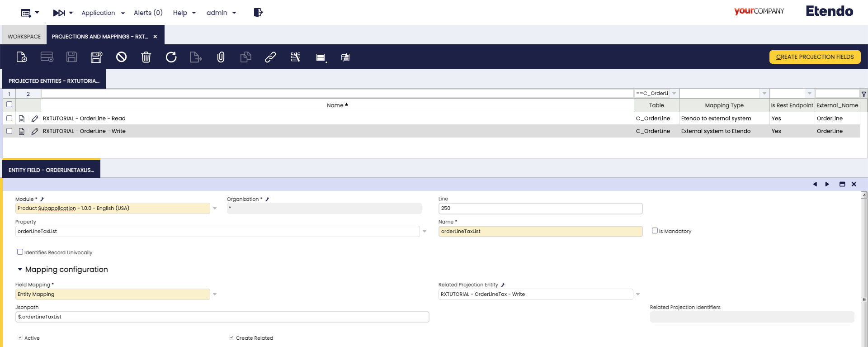Click the insert row in grid icon
This screenshot has width=868, height=347.
click(x=47, y=57)
